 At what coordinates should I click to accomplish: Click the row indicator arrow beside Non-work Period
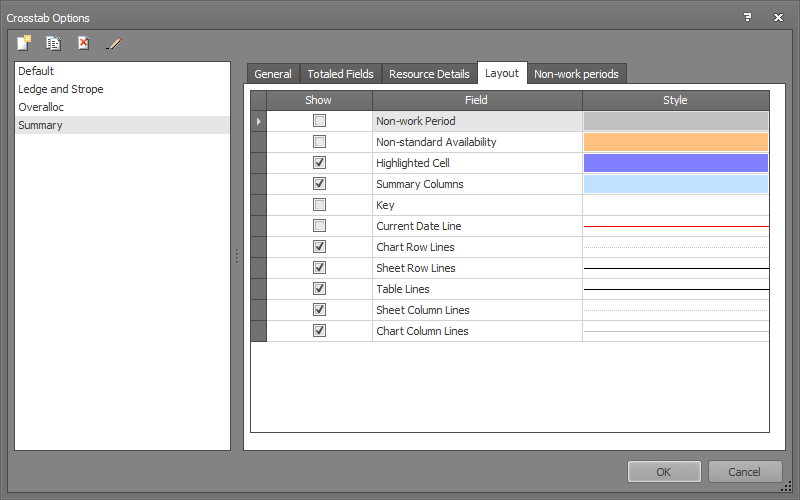[x=259, y=121]
